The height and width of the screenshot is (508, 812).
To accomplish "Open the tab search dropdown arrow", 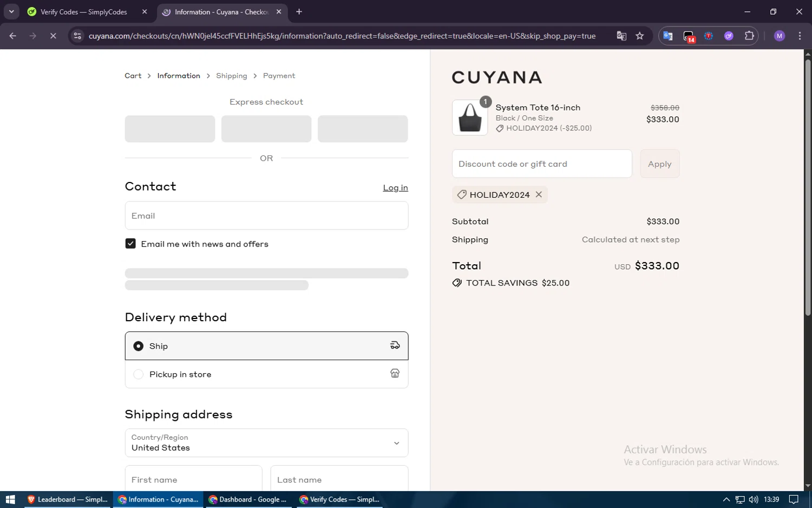I will 11,11.
